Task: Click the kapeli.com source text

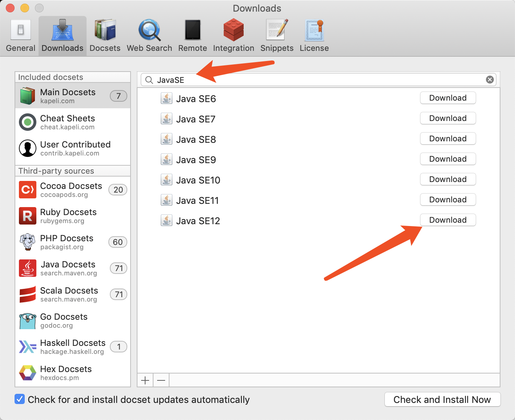Action: tap(57, 101)
